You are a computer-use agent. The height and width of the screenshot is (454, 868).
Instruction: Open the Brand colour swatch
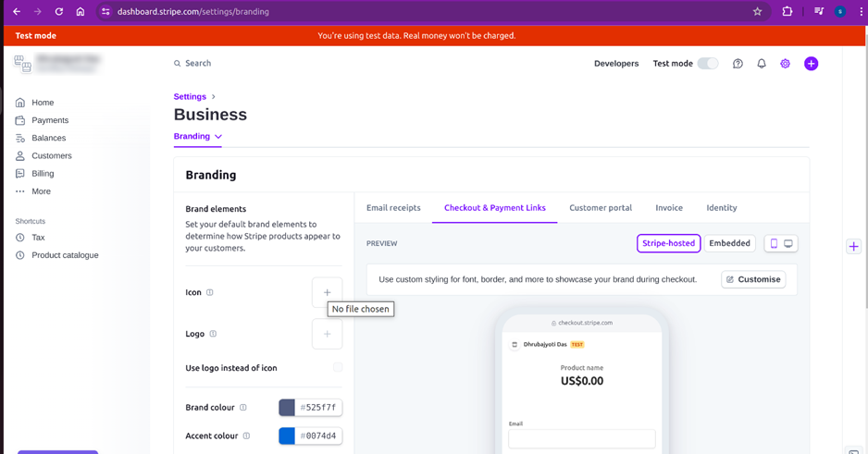(x=287, y=407)
